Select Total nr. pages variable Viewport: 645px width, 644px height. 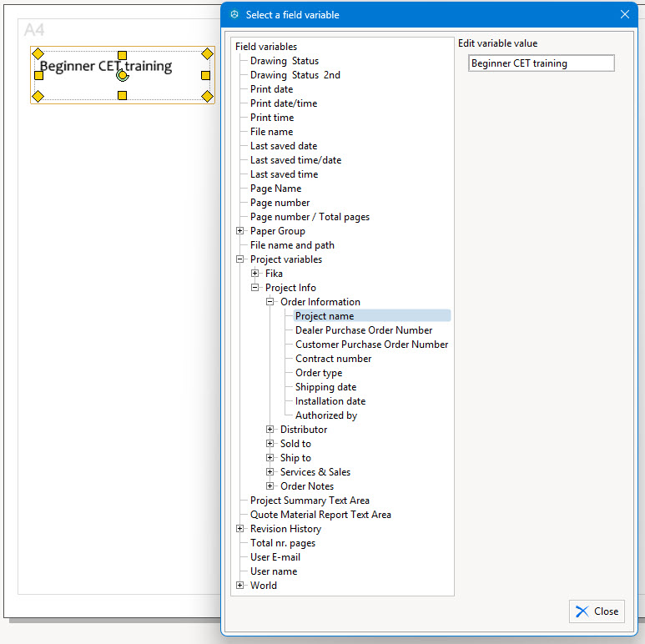[283, 543]
